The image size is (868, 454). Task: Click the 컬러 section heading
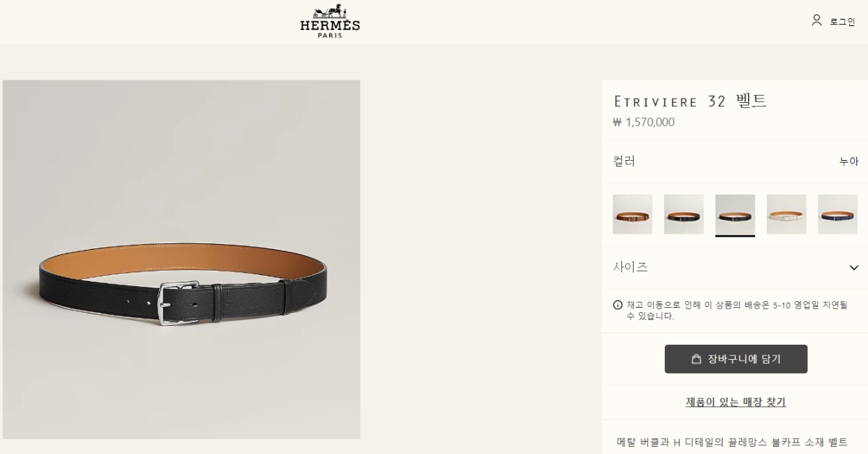pos(624,161)
